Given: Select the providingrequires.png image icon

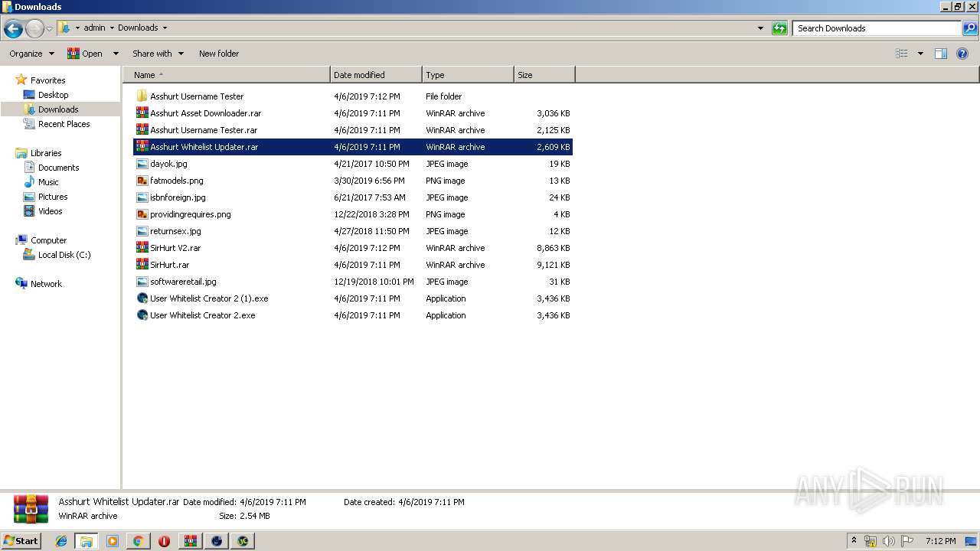Looking at the screenshot, I should click(142, 214).
